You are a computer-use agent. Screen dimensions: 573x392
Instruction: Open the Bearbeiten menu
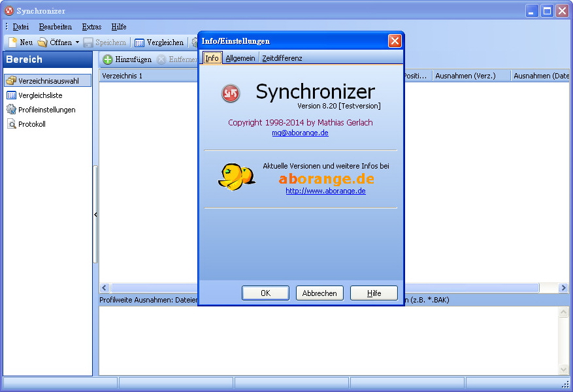55,27
